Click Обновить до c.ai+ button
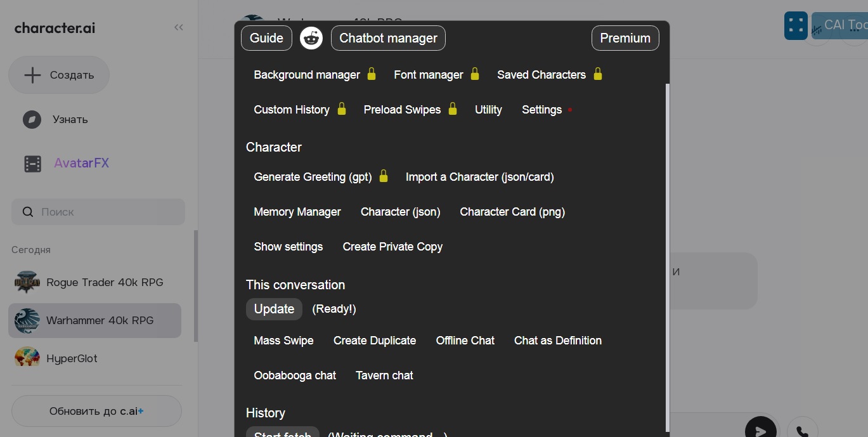Image resolution: width=868 pixels, height=437 pixels. coord(96,411)
